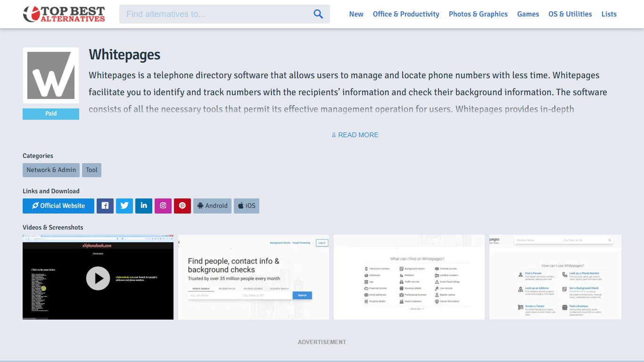Screen dimensions: 644x362
Task: Select the Tool category tag
Action: (91, 170)
